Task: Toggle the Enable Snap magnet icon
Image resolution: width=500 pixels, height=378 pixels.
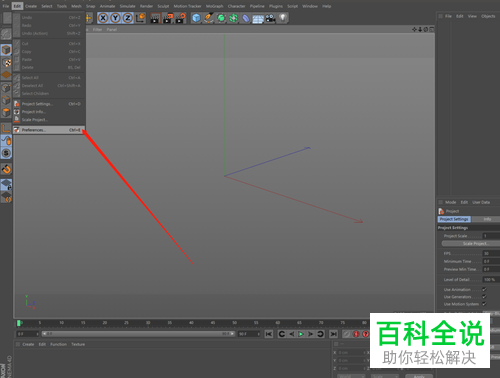Action: point(6,169)
